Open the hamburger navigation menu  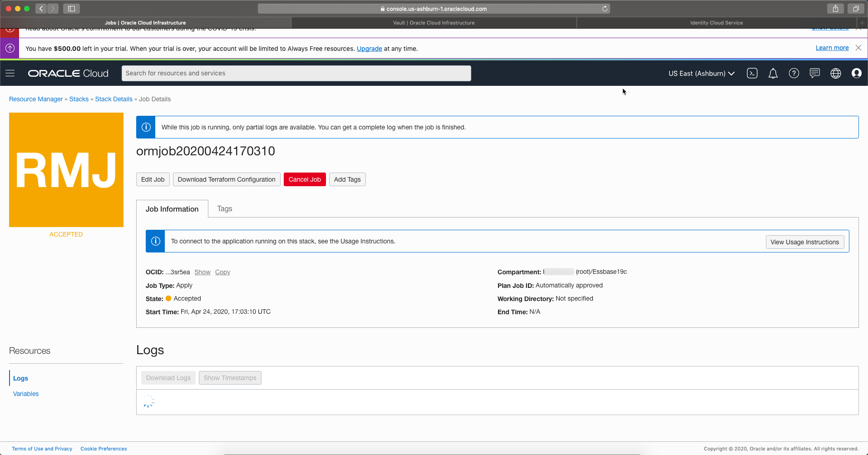pyautogui.click(x=10, y=73)
